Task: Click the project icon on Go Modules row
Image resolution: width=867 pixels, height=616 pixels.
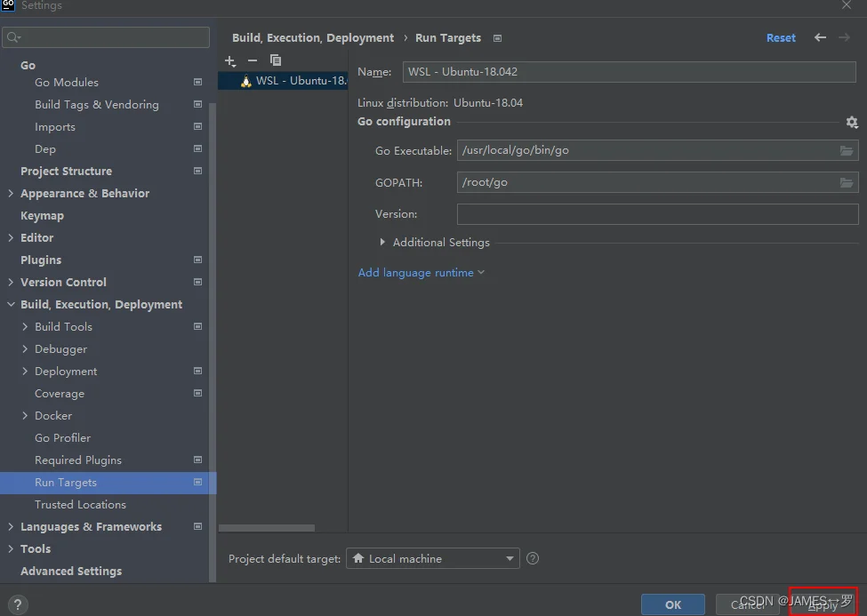Action: point(197,82)
